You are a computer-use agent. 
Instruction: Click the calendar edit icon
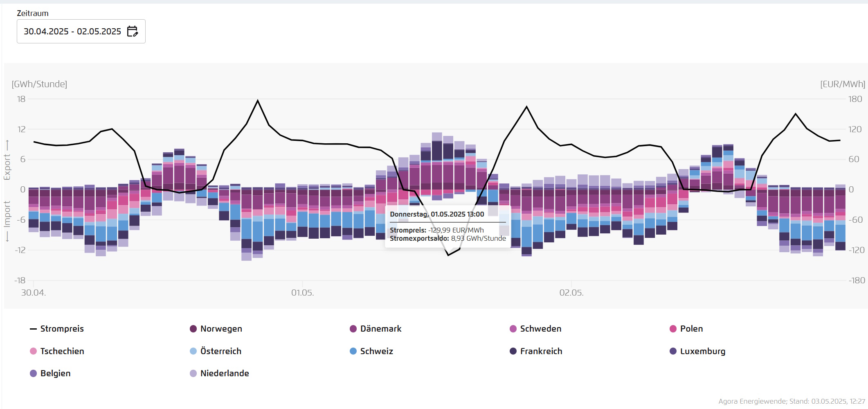click(133, 31)
